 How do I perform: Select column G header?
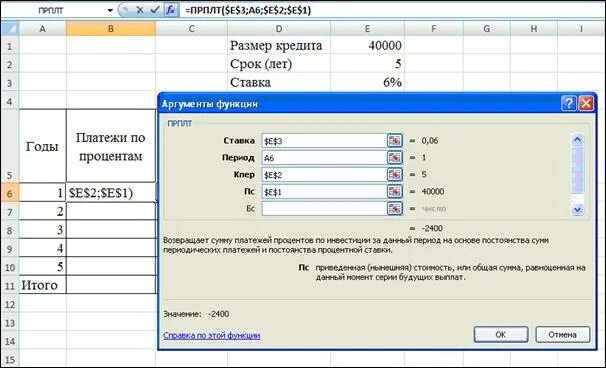pyautogui.click(x=487, y=29)
